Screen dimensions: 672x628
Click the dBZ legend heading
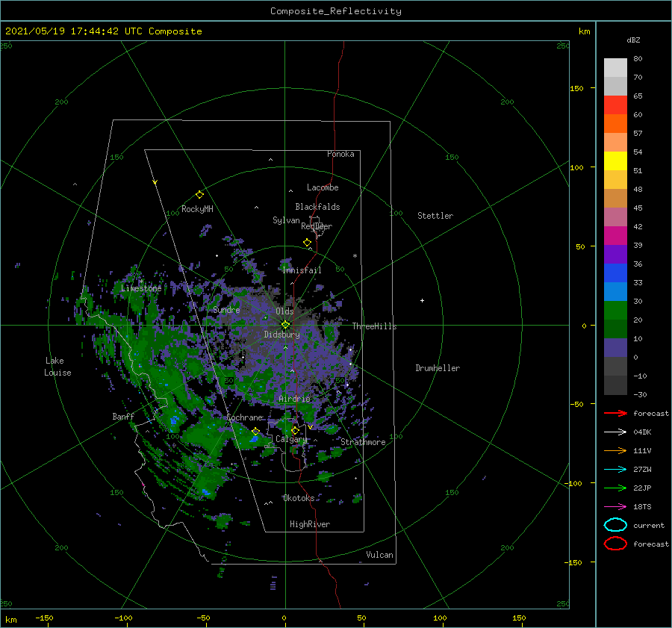[x=633, y=40]
